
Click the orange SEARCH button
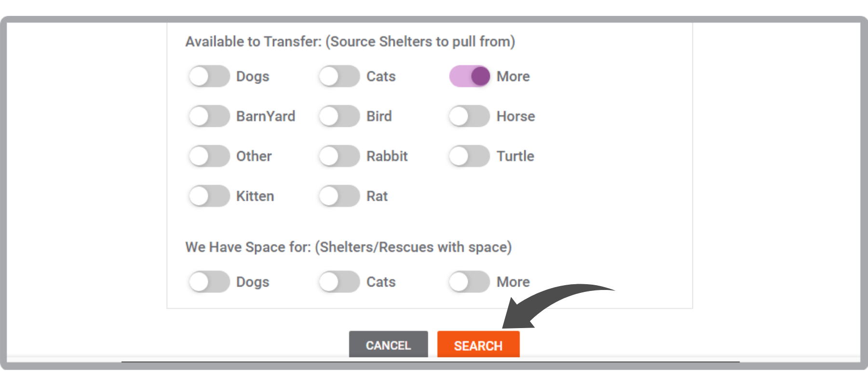(478, 345)
